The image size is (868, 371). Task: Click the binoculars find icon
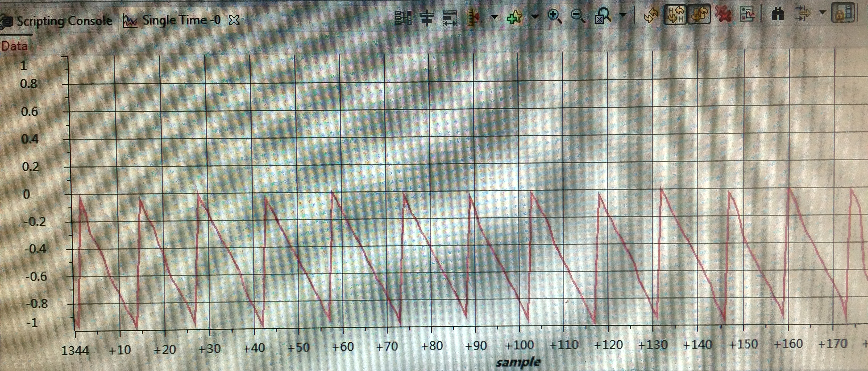point(778,14)
